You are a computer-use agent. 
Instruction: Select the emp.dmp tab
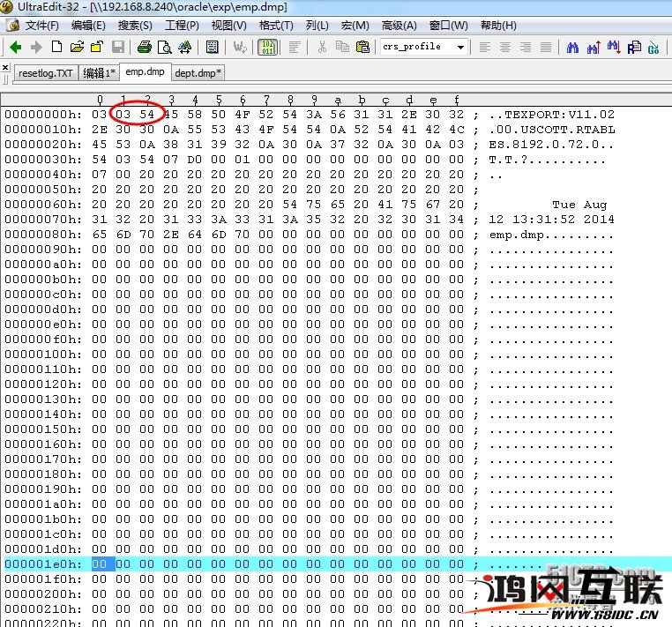point(145,72)
